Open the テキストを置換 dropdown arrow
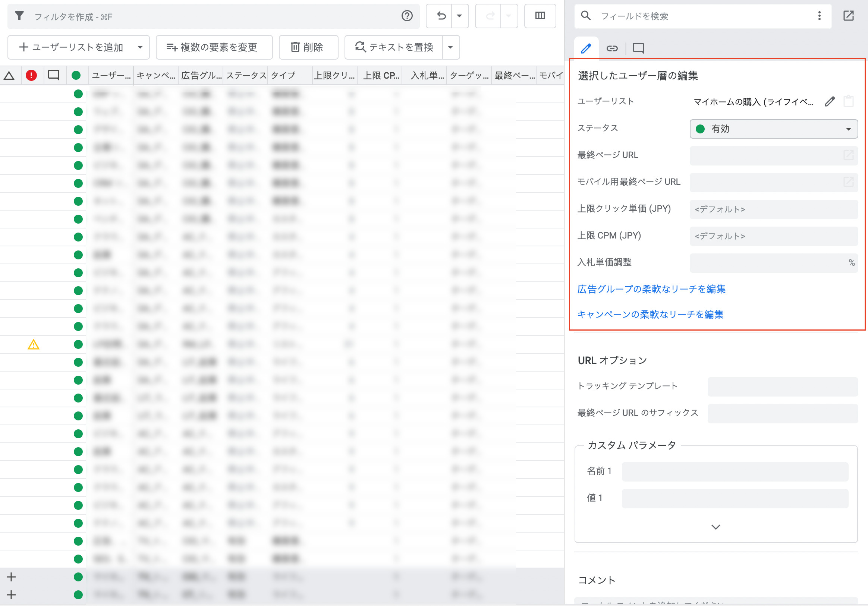Screen dimensions: 868x606 click(450, 48)
